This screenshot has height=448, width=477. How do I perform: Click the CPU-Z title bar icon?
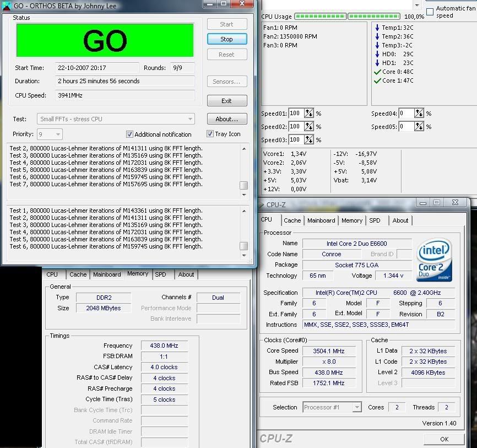coord(261,205)
